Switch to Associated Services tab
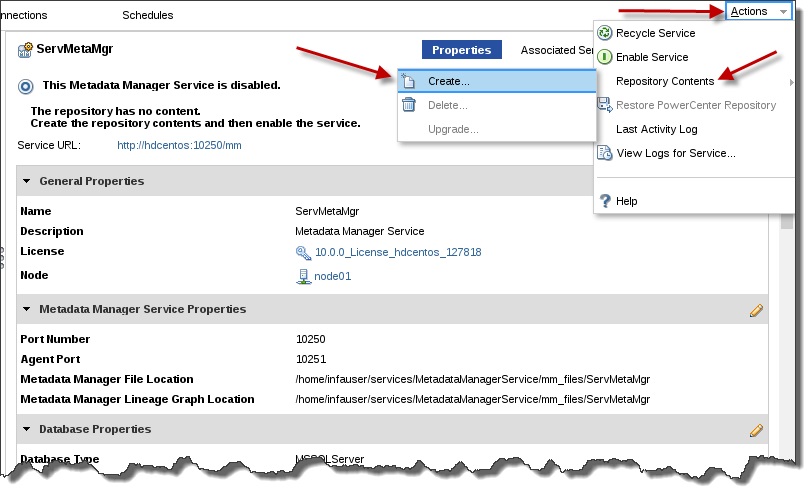 coord(557,50)
